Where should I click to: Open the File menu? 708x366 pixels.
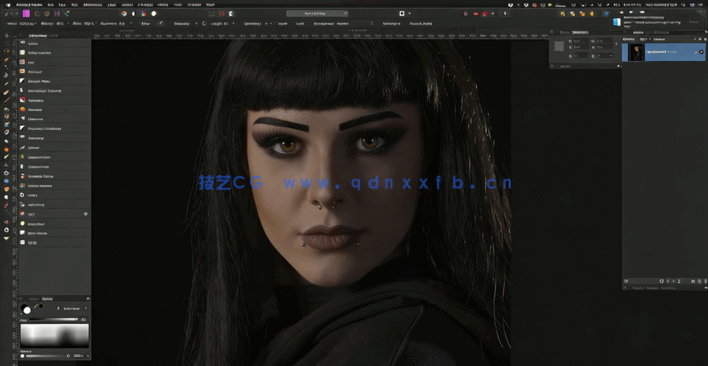50,5
